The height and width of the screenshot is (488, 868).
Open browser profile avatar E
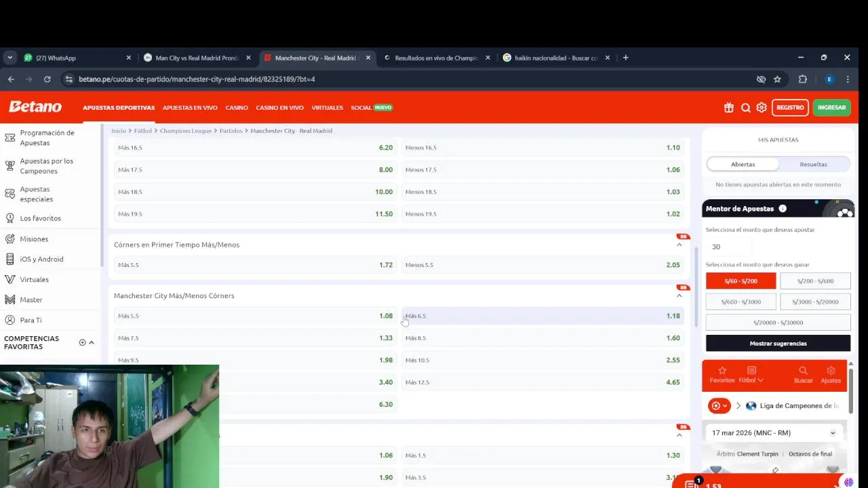(829, 79)
